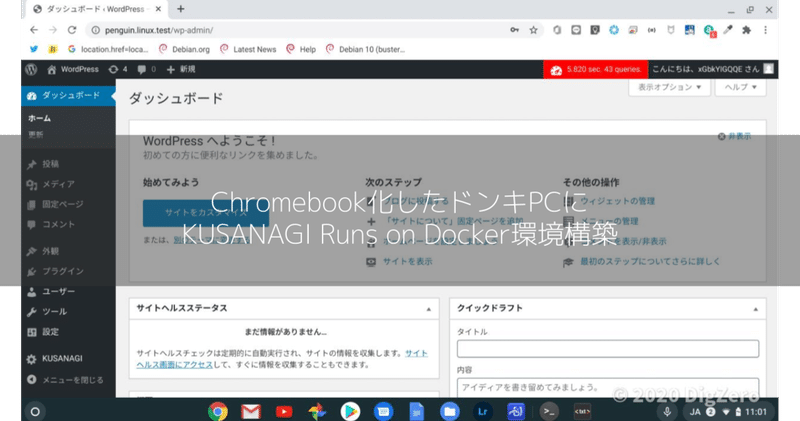
Task: Open the 更新 submenu item
Action: point(36,134)
